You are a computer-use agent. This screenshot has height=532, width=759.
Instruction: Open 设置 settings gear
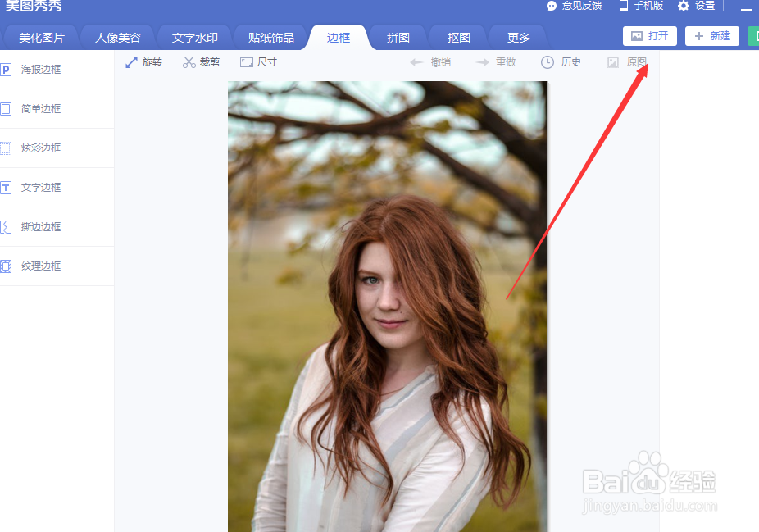click(696, 6)
